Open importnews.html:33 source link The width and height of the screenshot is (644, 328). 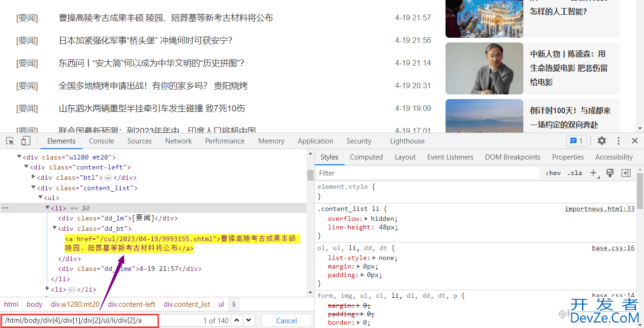coord(600,209)
